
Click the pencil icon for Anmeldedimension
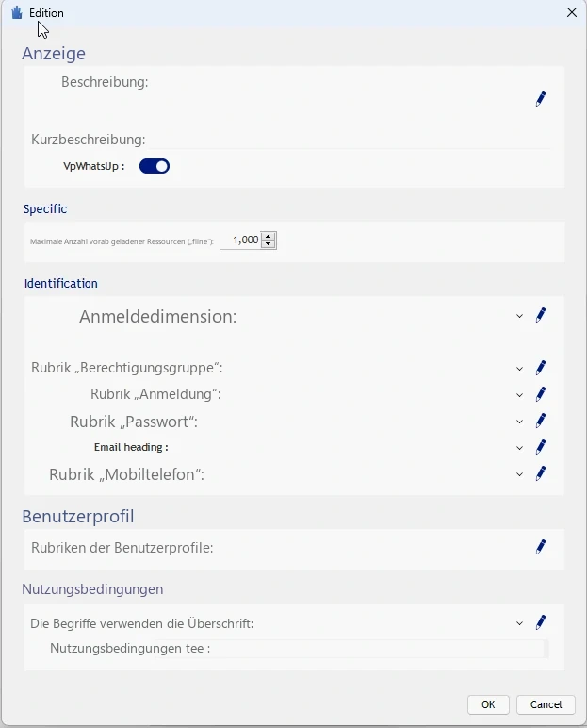point(541,315)
